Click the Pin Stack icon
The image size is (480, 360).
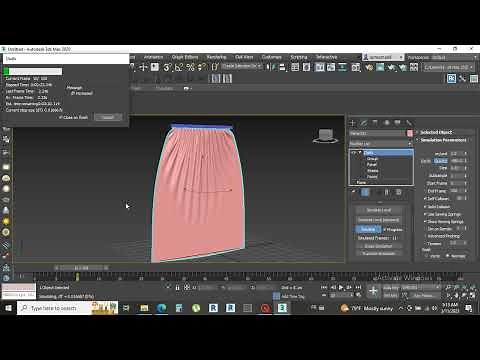point(354,192)
